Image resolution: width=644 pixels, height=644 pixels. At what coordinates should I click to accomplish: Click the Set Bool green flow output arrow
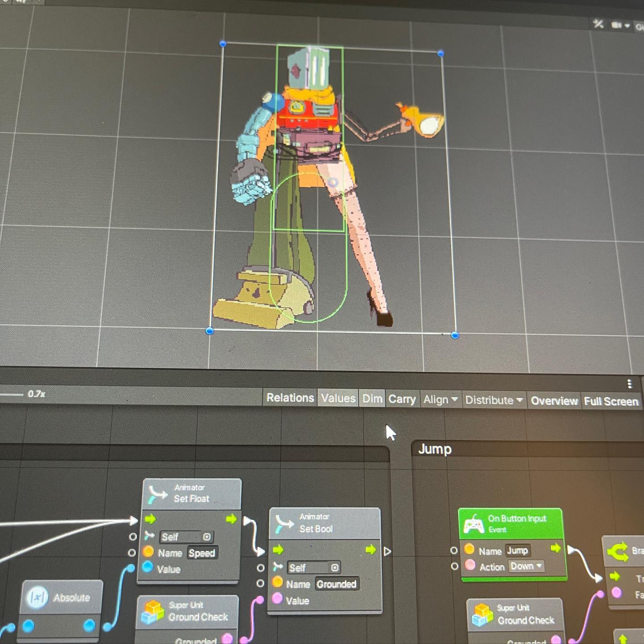pos(370,550)
